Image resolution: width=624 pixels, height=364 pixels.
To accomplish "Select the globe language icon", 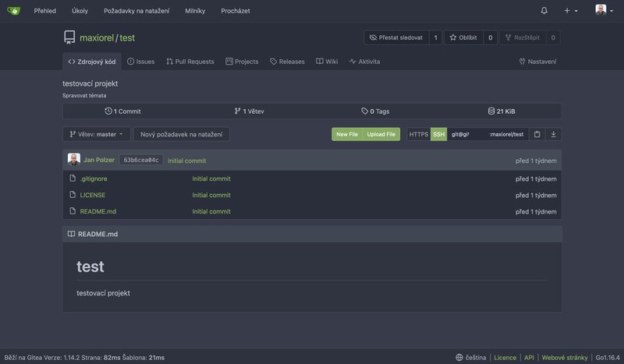I will click(x=459, y=357).
